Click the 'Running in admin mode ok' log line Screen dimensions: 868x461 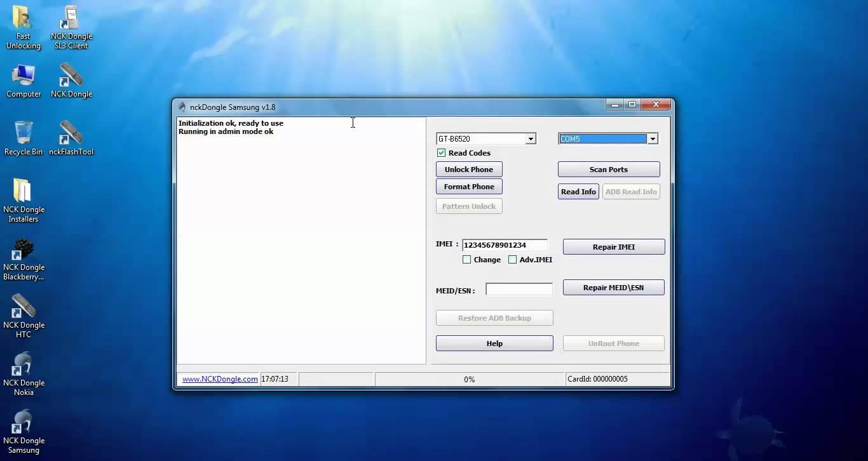click(226, 131)
